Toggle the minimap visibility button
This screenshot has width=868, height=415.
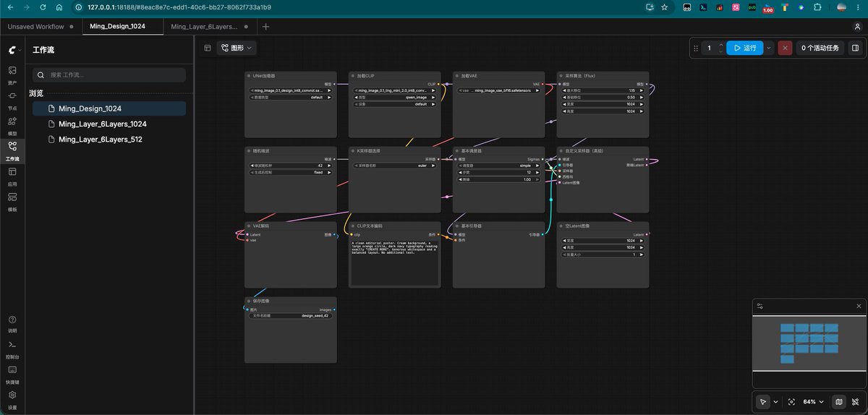tap(838, 401)
